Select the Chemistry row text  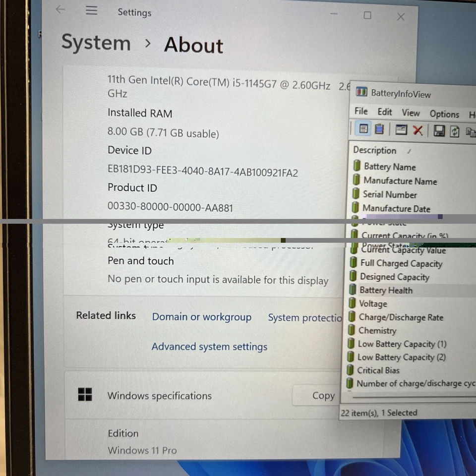(x=377, y=331)
